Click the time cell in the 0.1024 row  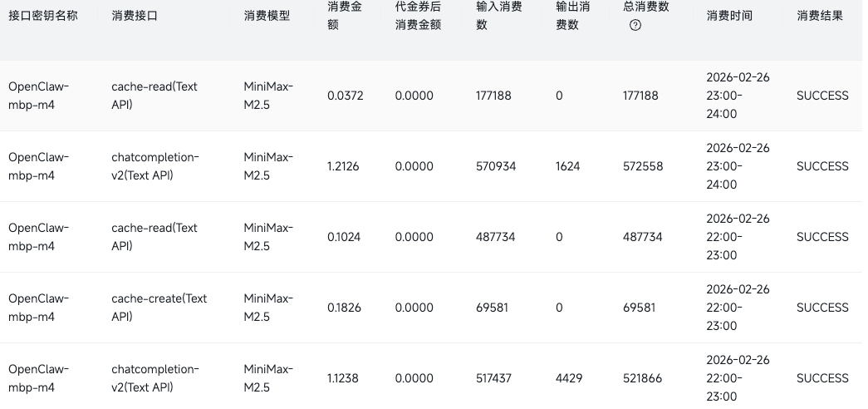coord(738,237)
